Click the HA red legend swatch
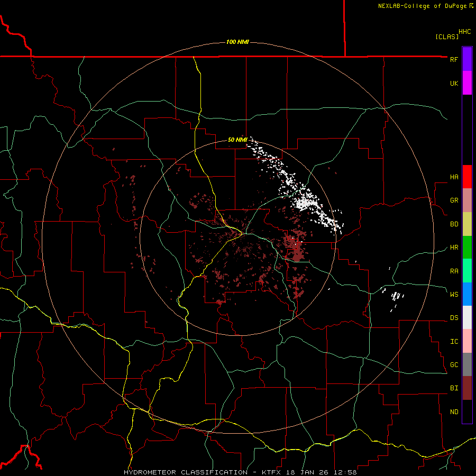The height and width of the screenshot is (476, 476). (x=467, y=177)
